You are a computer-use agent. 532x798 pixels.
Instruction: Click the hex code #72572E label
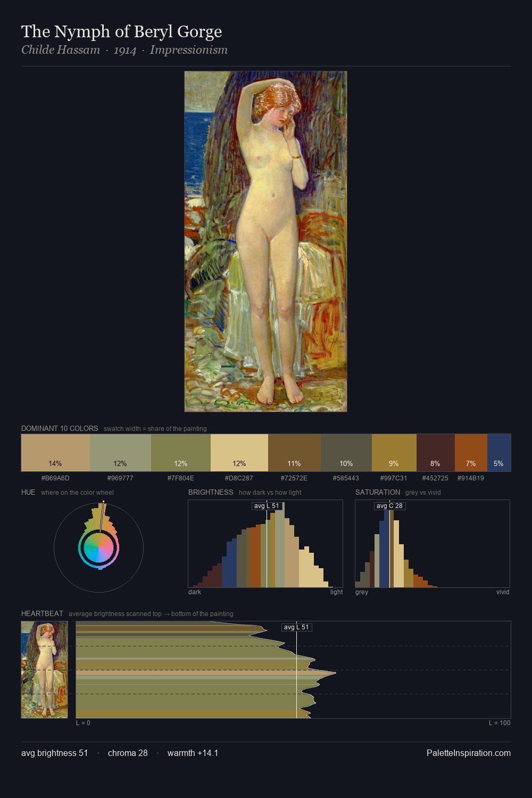tap(294, 478)
